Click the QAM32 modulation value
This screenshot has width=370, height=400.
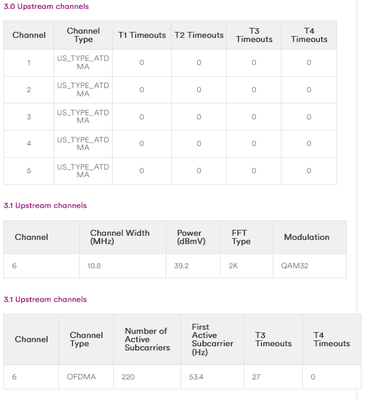(295, 266)
